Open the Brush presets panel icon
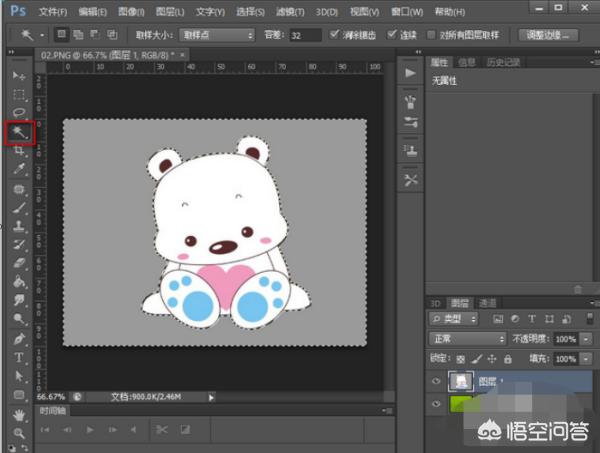The image size is (600, 453). tap(410, 102)
